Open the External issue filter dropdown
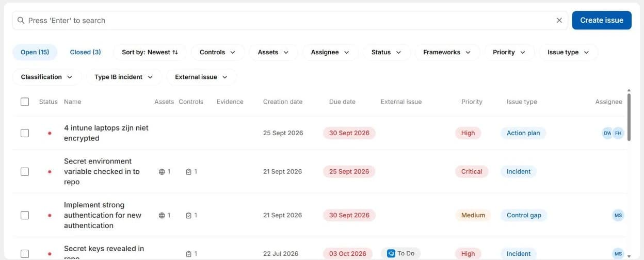This screenshot has width=644, height=260. pos(202,77)
